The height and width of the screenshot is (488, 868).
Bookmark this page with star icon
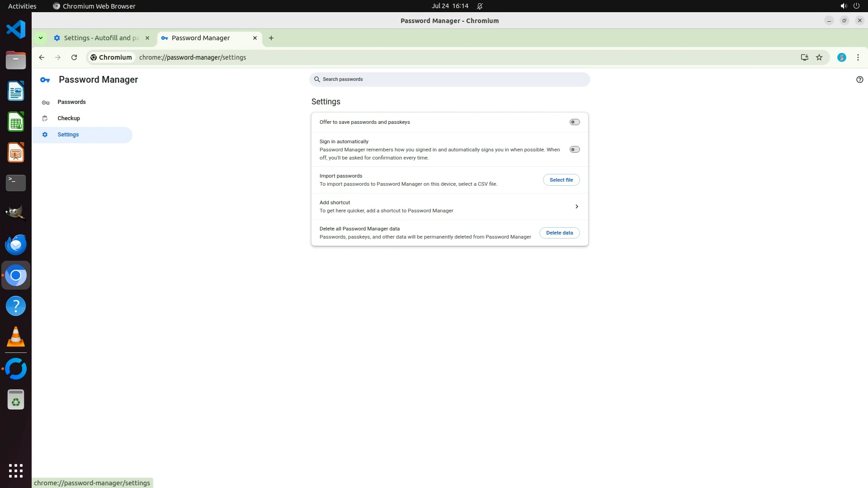click(819, 57)
